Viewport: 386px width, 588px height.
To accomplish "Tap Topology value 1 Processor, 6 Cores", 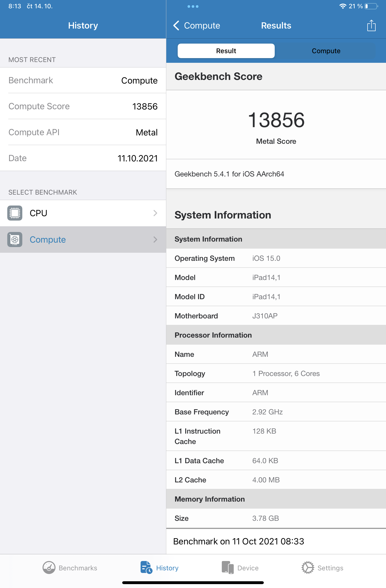I will click(x=286, y=373).
